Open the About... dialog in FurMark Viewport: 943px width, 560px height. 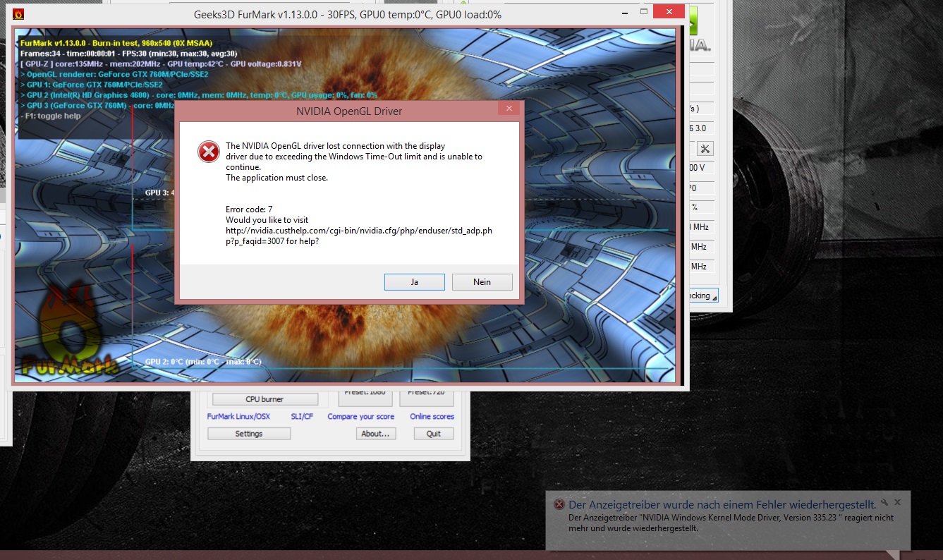(x=375, y=434)
